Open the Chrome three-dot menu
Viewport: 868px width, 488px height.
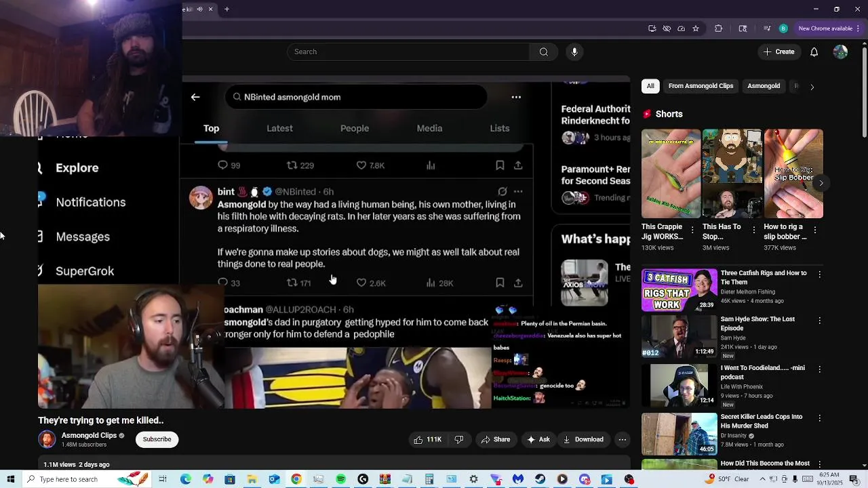(859, 28)
